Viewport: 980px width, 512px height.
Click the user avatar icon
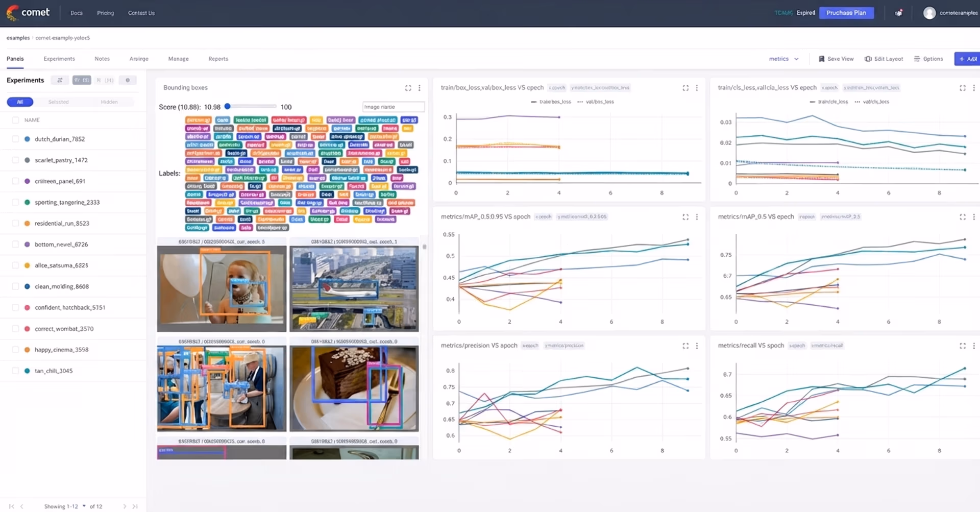(x=929, y=13)
